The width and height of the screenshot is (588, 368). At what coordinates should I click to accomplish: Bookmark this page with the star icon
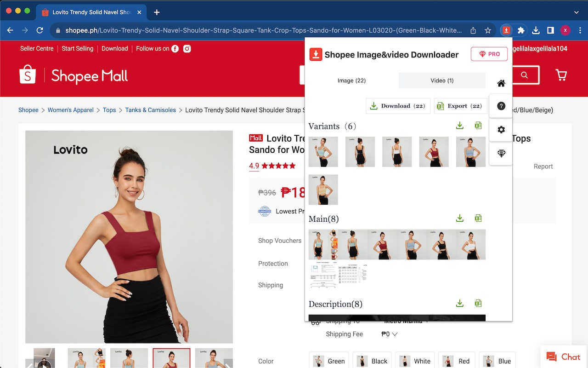(488, 30)
